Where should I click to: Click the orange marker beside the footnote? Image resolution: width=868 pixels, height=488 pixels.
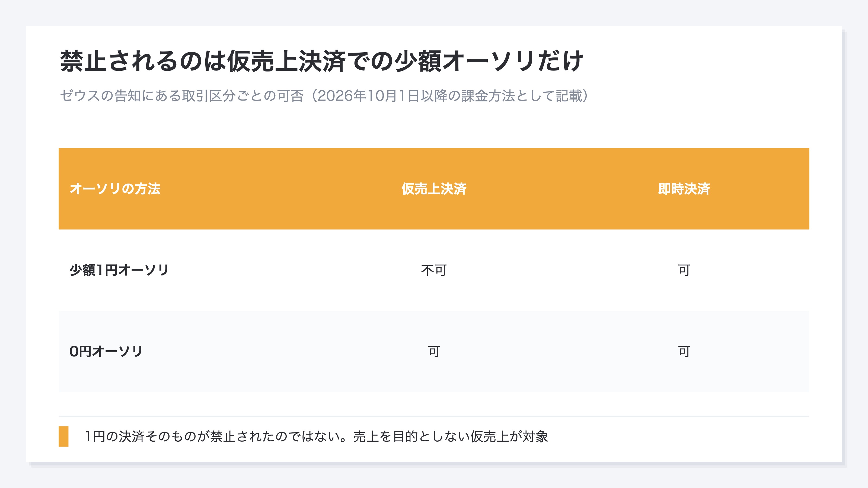pos(64,436)
